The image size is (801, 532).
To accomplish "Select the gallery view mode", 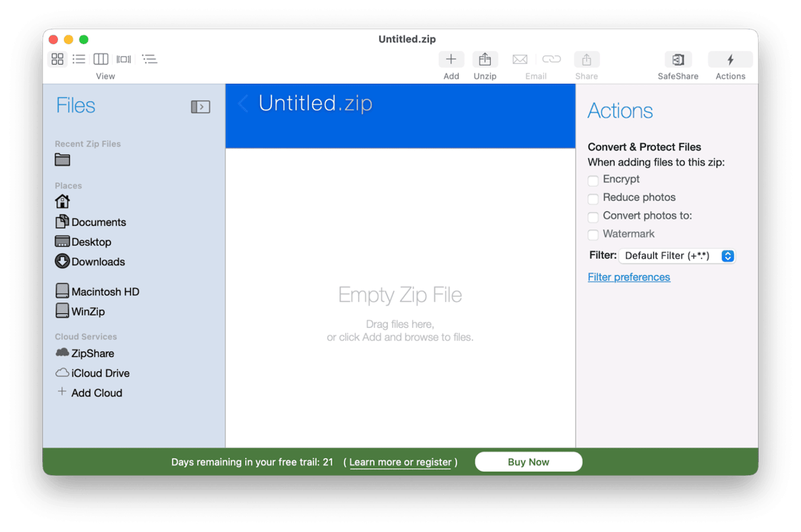I will 123,59.
